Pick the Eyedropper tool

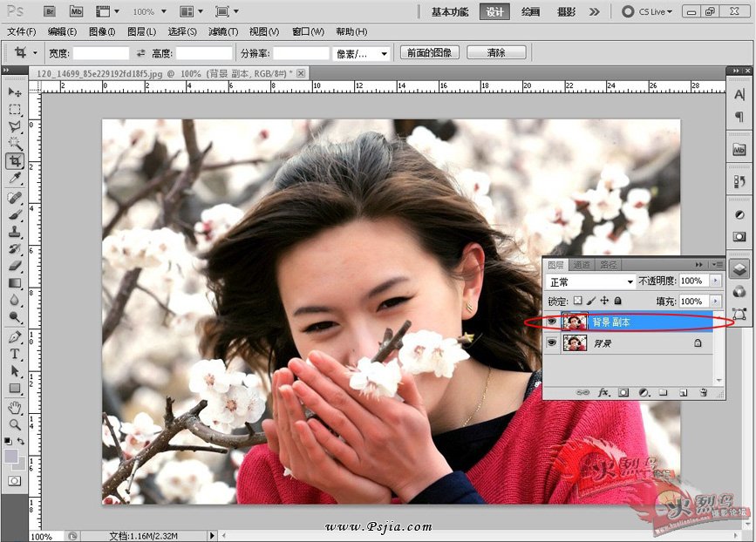pyautogui.click(x=15, y=179)
